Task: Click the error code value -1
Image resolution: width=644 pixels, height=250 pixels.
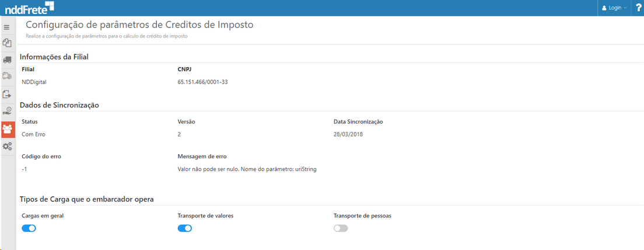Action: 24,169
